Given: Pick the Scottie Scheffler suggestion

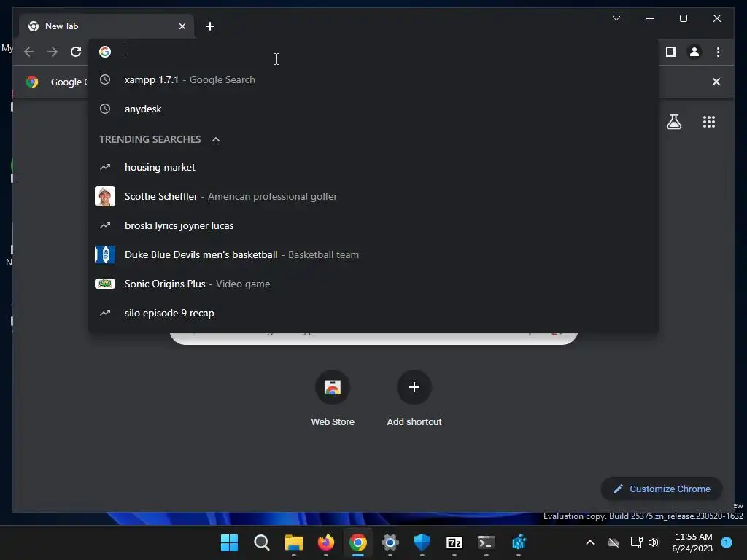Looking at the screenshot, I should (373, 196).
